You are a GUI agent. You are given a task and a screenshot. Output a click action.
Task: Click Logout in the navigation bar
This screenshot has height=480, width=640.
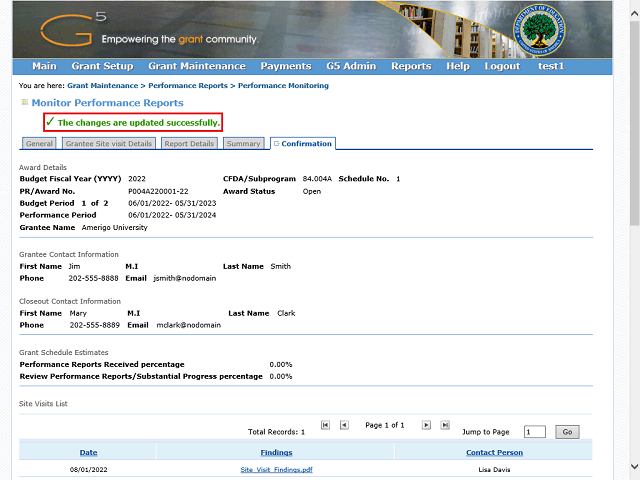[502, 66]
